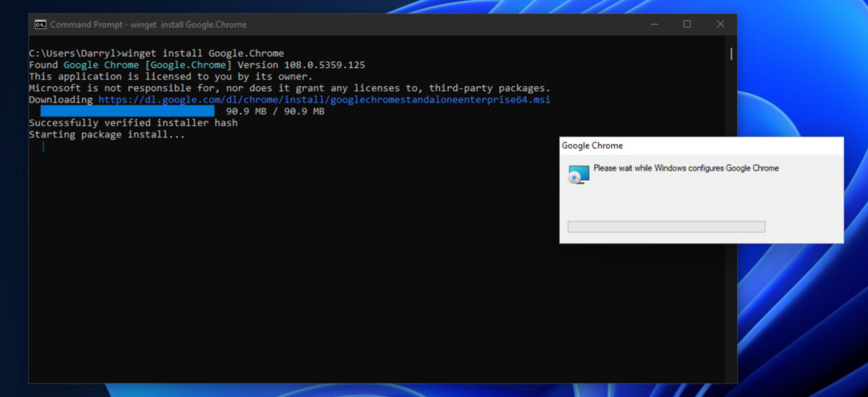The image size is (868, 397).
Task: Click the '[Google.Chrome]' package identifier
Action: [x=184, y=65]
